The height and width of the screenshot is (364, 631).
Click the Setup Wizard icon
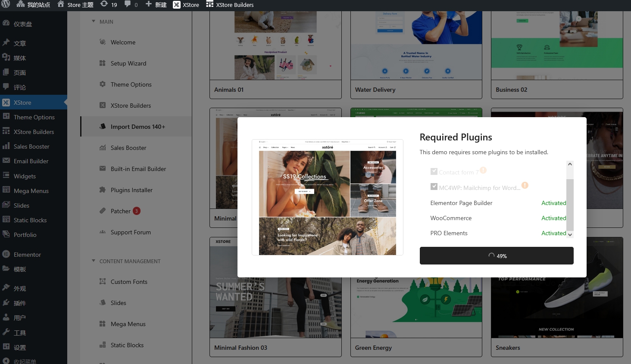103,63
